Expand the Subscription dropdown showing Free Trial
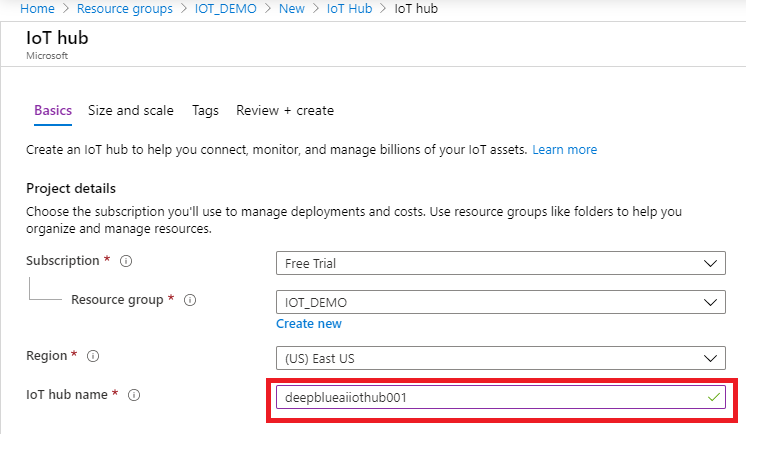This screenshot has height=451, width=758. (500, 263)
